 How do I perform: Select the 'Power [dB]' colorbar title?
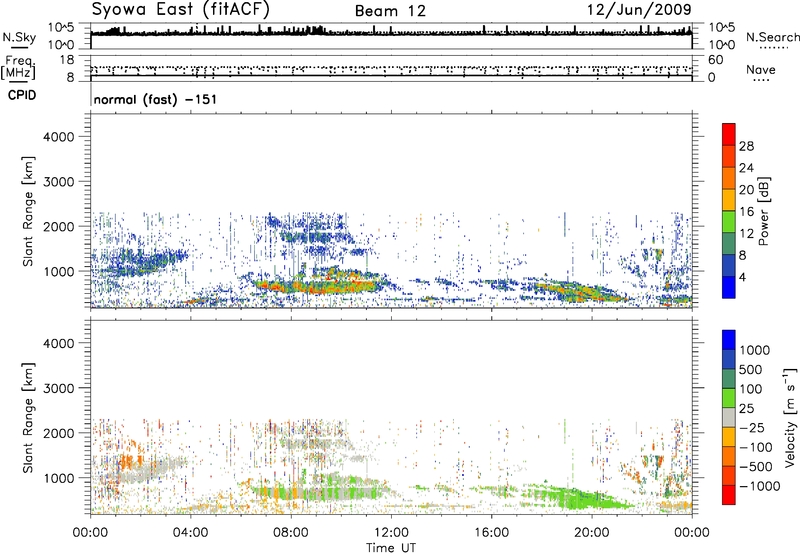point(764,211)
